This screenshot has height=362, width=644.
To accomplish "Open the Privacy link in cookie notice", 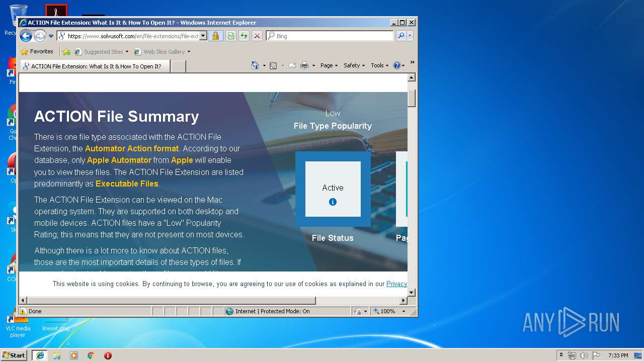I will (396, 284).
